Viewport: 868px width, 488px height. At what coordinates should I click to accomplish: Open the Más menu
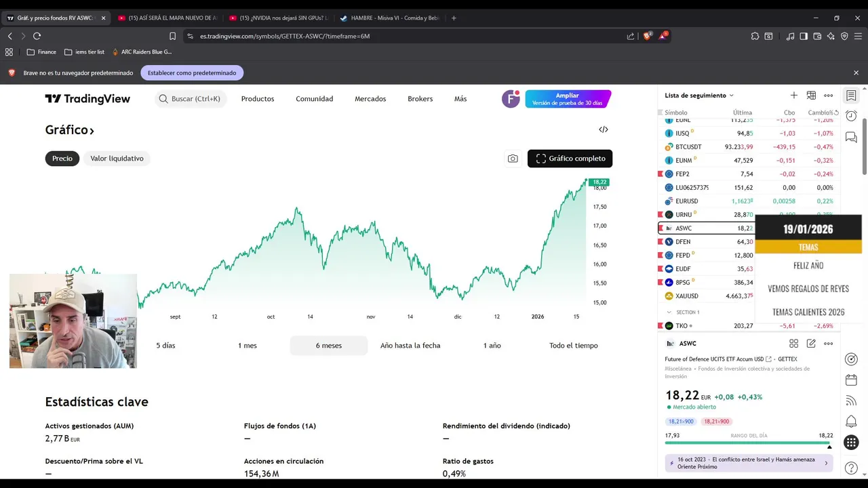[x=460, y=99]
